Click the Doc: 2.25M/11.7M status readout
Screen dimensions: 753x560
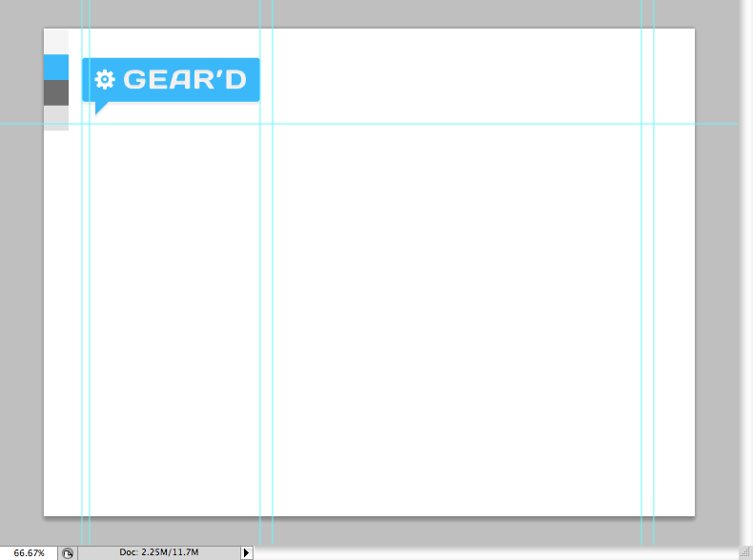pyautogui.click(x=159, y=552)
